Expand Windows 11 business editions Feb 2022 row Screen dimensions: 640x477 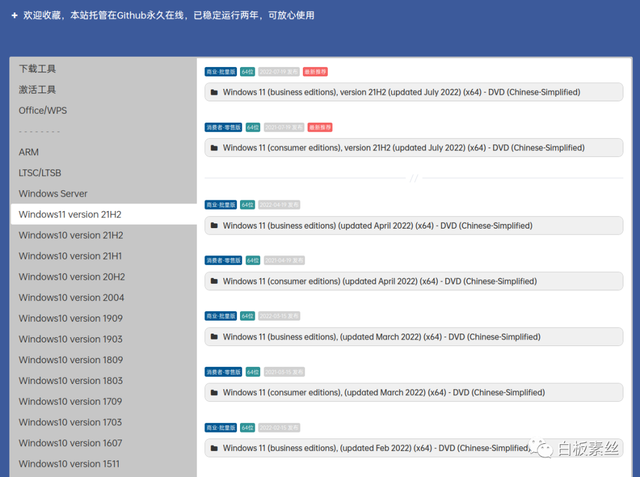(414, 448)
